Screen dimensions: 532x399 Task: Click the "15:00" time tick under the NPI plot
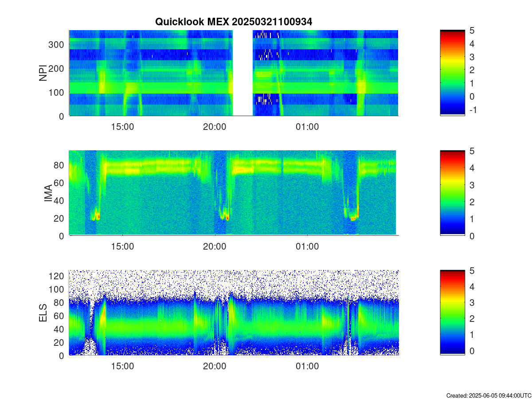pyautogui.click(x=122, y=126)
